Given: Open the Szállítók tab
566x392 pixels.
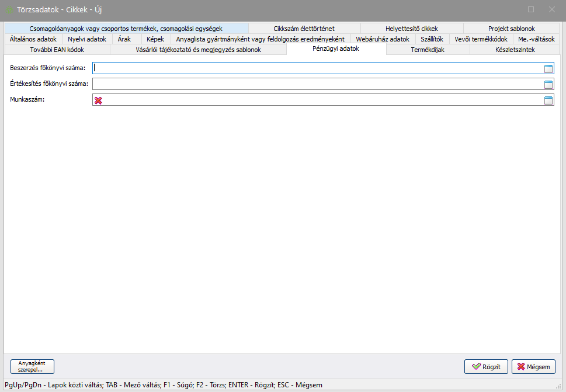Looking at the screenshot, I should 432,39.
